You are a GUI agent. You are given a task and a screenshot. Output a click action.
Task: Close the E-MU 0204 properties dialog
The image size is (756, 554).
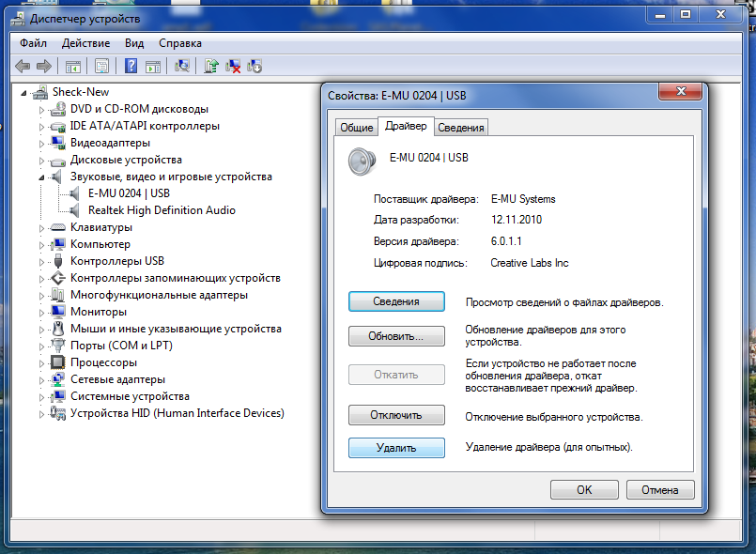(680, 91)
